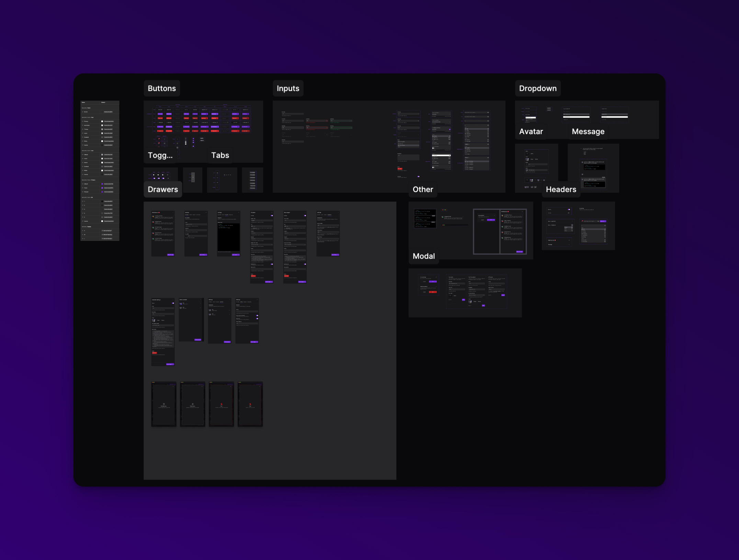The width and height of the screenshot is (739, 560).
Task: Check the top purple checkbox in Buttons frame
Action: point(193,138)
